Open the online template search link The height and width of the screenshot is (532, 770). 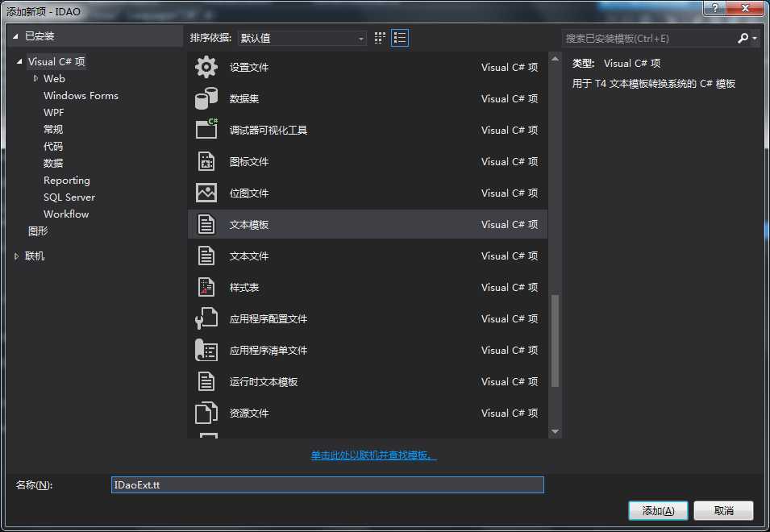coord(371,455)
